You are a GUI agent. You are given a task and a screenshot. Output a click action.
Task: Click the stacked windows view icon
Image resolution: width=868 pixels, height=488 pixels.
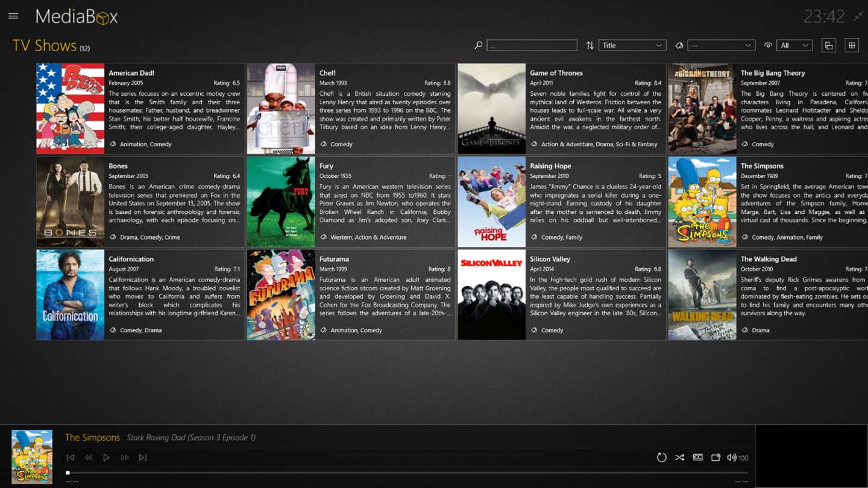(829, 45)
